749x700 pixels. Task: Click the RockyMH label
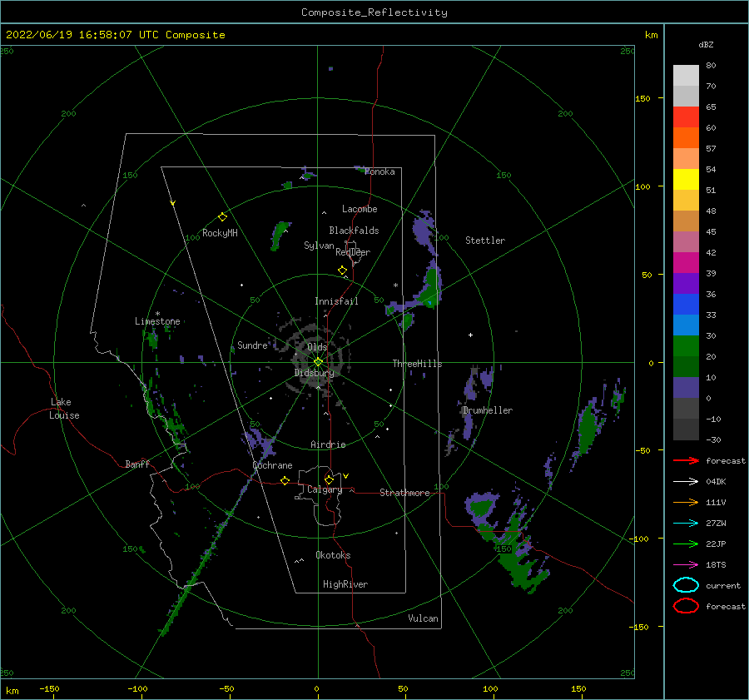(x=220, y=233)
